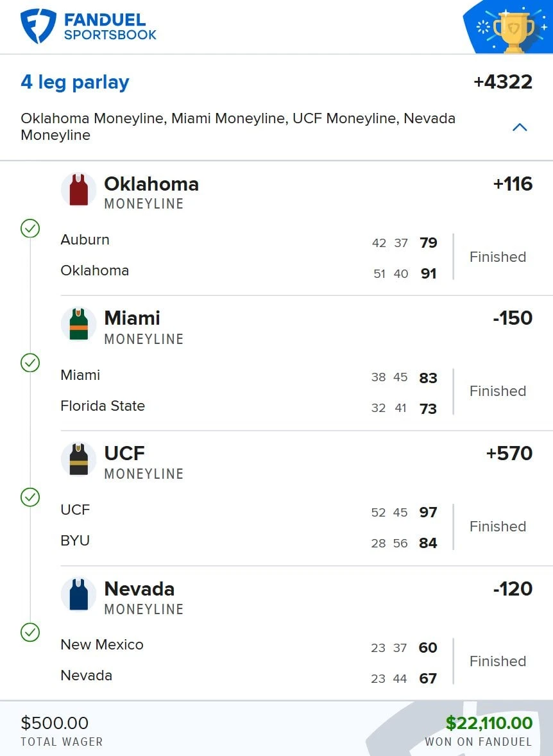Click the Auburn vs Oklahoma Finished status
This screenshot has height=756, width=553.
click(498, 257)
